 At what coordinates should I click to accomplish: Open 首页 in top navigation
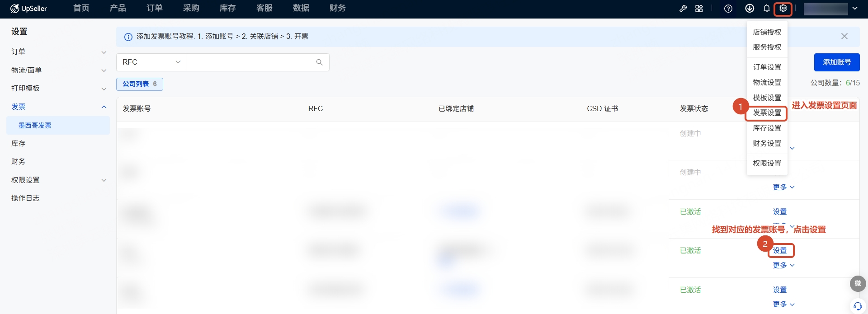[81, 8]
